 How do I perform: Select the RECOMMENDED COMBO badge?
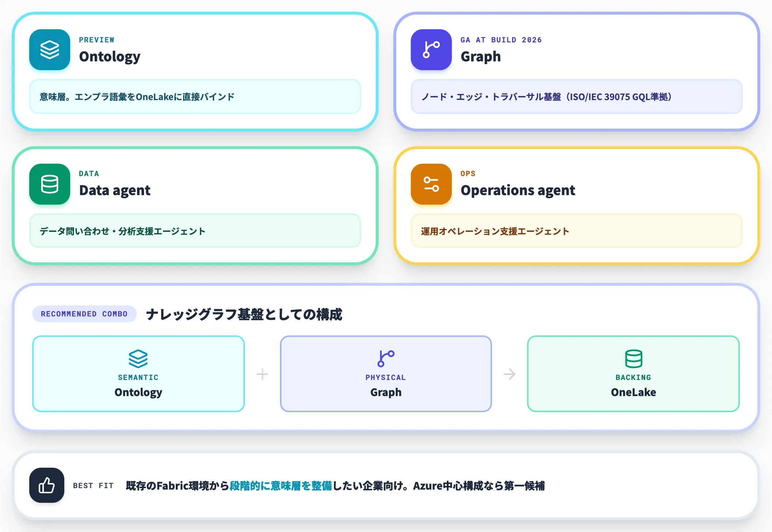(x=84, y=314)
